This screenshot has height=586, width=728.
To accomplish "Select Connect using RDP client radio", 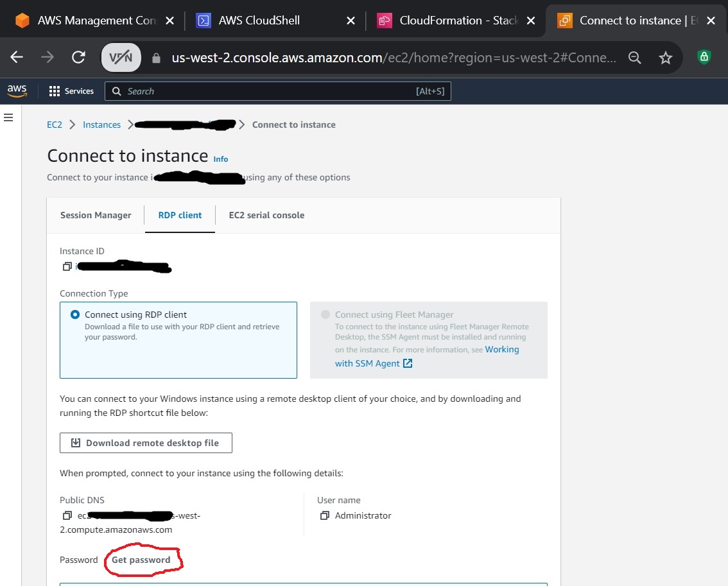I will 74,315.
